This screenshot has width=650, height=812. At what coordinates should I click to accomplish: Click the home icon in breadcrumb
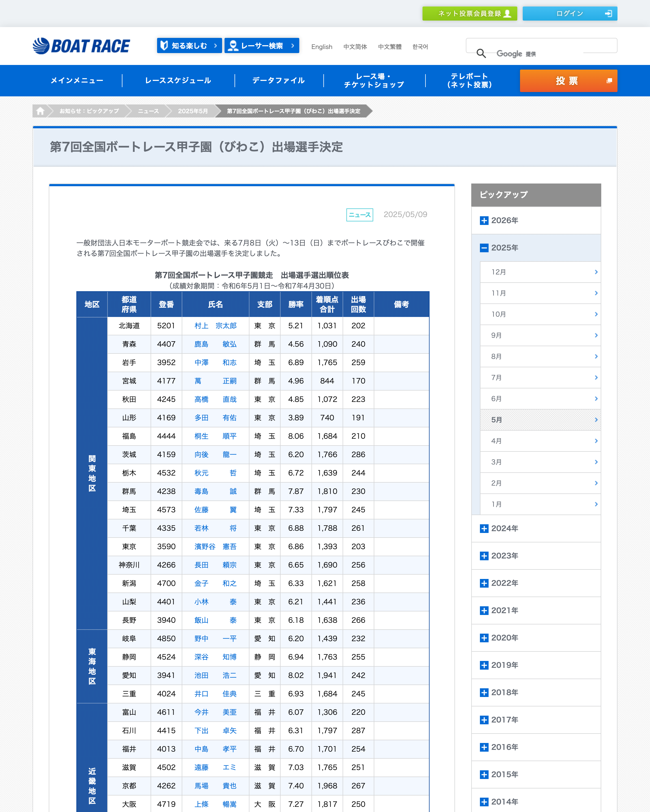point(40,111)
